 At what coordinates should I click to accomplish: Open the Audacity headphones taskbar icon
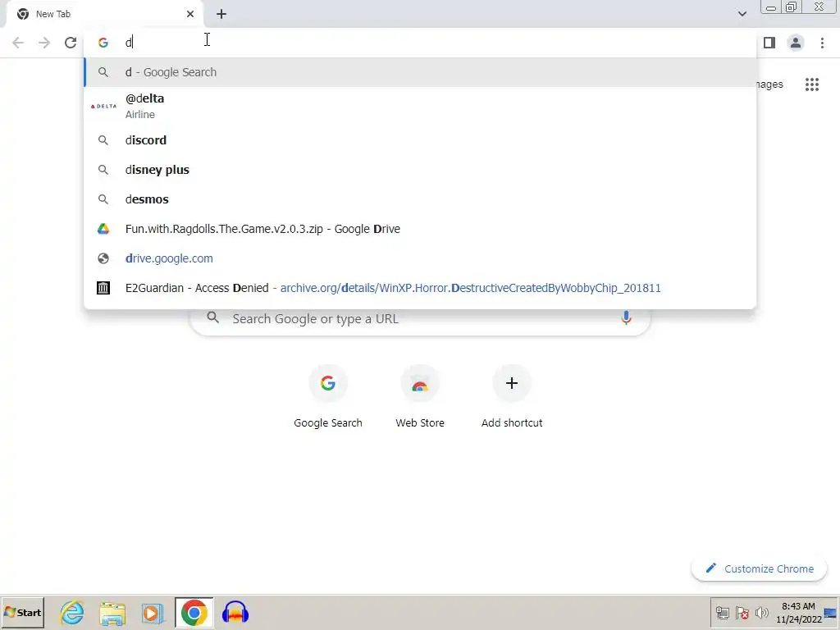coord(235,612)
